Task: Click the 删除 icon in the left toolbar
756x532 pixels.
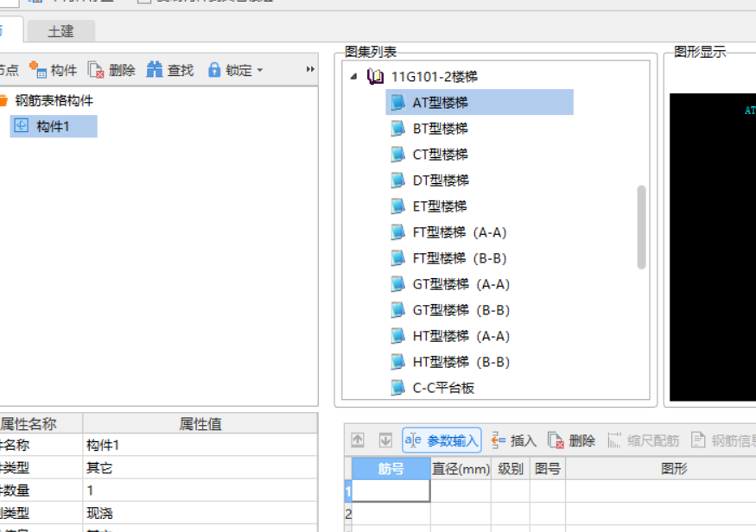Action: [x=96, y=70]
